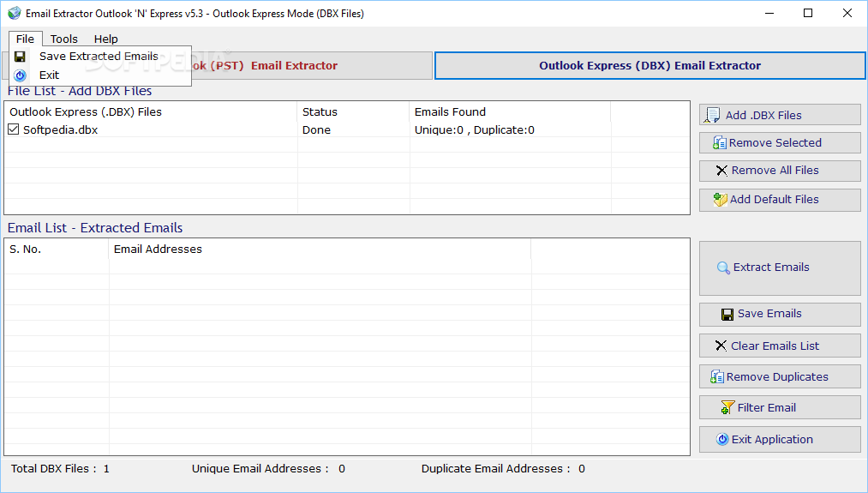The image size is (868, 493).
Task: Click the funnel icon on Filter Email
Action: [727, 408]
